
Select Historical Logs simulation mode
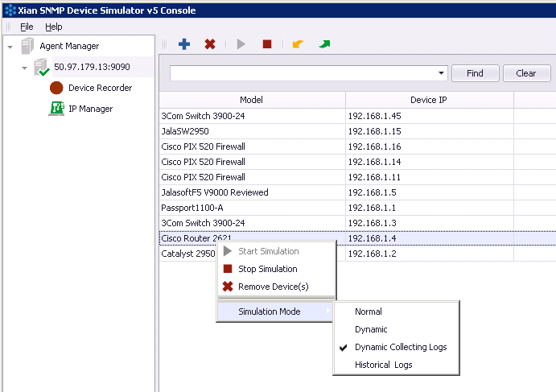pos(396,365)
